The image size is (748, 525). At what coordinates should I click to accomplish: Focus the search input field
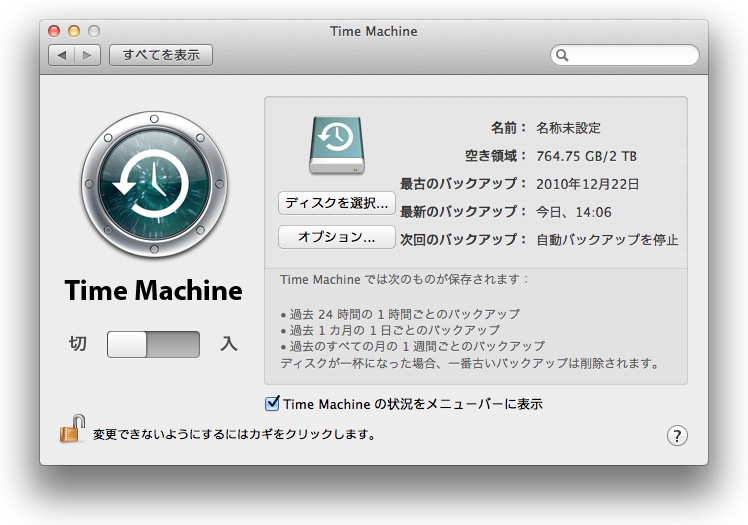click(630, 56)
